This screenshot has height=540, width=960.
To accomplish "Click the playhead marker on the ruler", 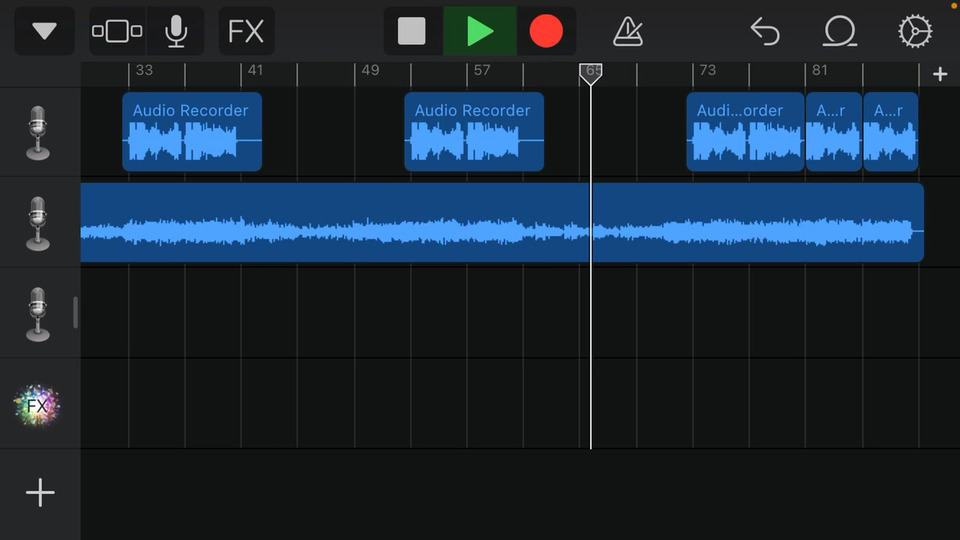I will (x=591, y=73).
